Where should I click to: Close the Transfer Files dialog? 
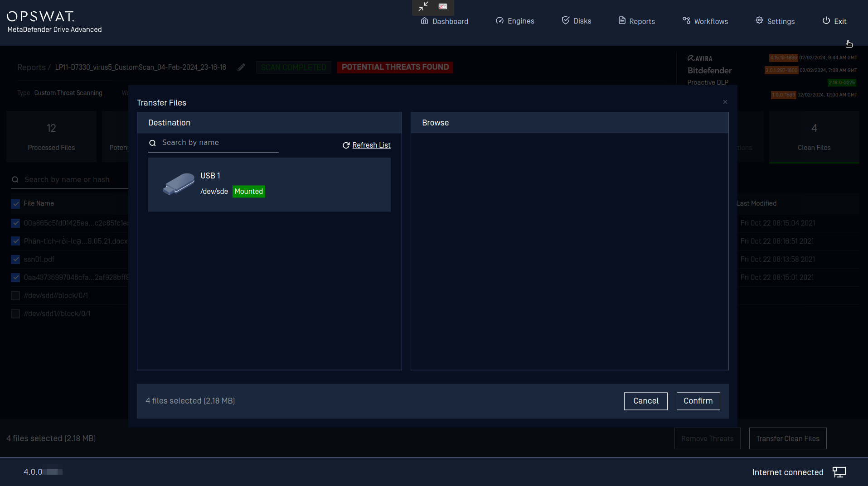click(725, 102)
